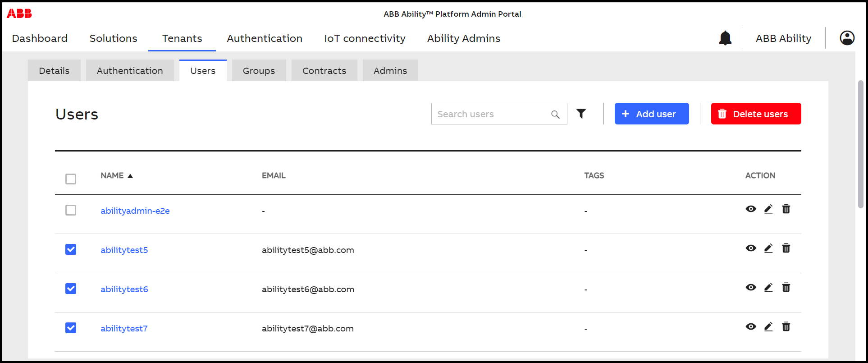Select the Users tab
The image size is (868, 363).
click(x=203, y=71)
